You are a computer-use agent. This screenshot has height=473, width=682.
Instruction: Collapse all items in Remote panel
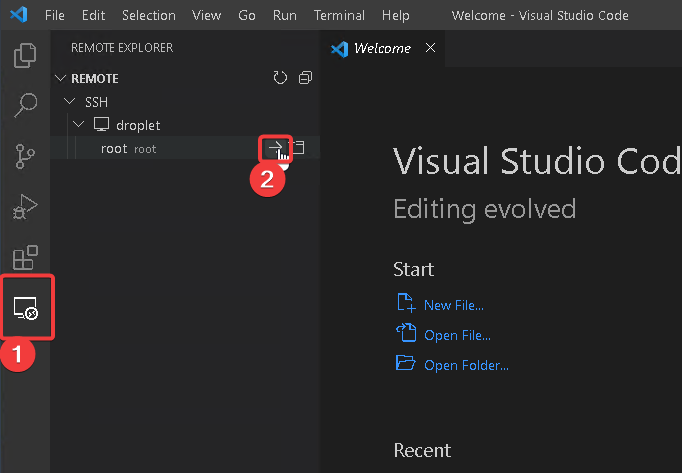[x=305, y=78]
